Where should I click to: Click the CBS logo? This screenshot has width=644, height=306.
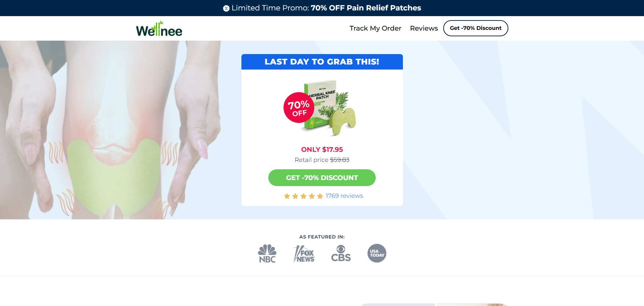(x=341, y=253)
